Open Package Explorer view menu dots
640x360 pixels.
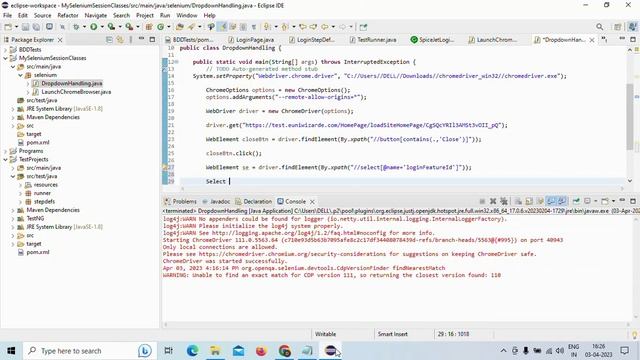coord(131,40)
